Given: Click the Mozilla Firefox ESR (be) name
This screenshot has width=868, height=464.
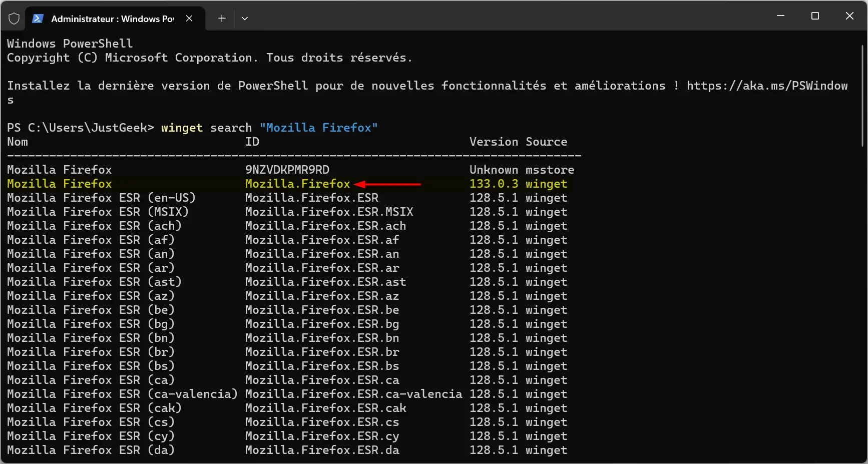Looking at the screenshot, I should coord(91,310).
